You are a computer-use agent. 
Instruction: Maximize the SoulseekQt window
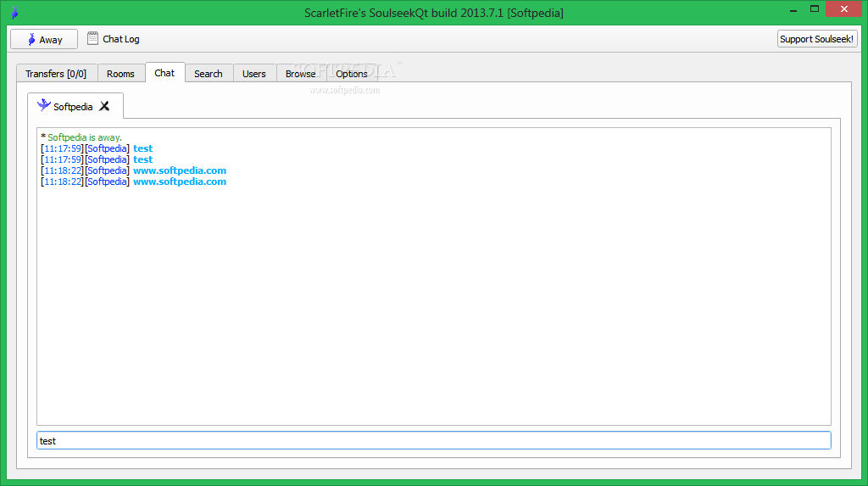pyautogui.click(x=815, y=8)
